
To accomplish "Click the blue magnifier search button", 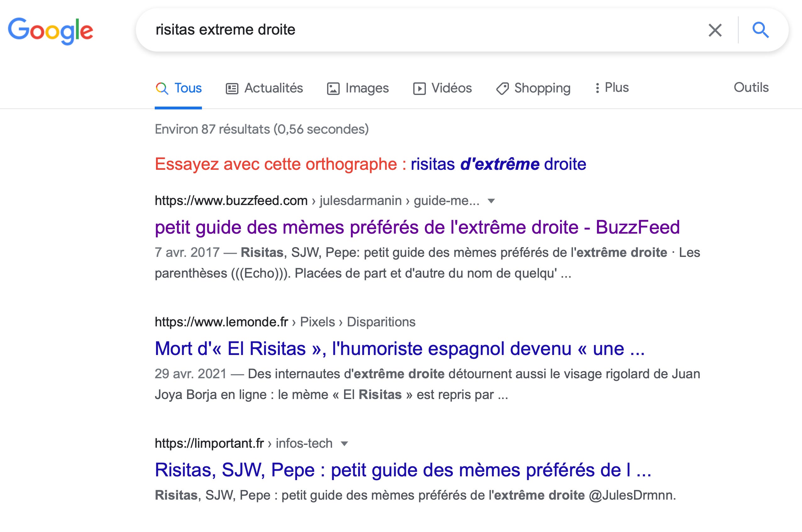I will coord(760,30).
